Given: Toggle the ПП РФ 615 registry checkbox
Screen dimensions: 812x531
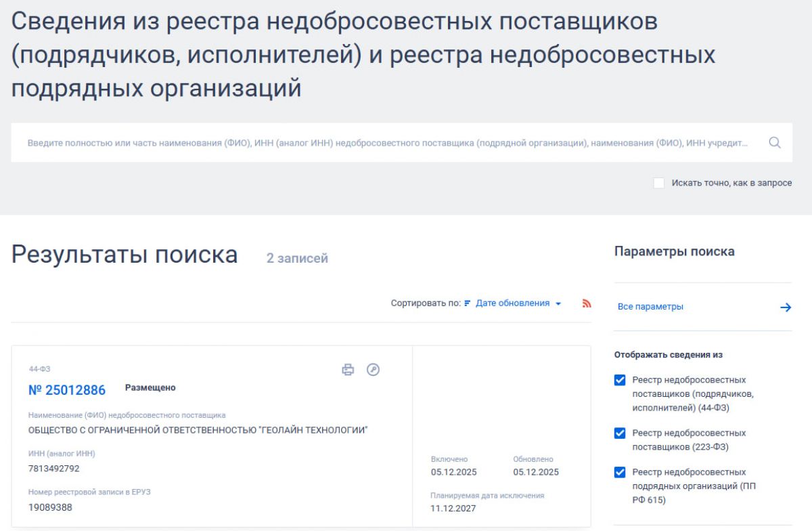Looking at the screenshot, I should point(620,473).
